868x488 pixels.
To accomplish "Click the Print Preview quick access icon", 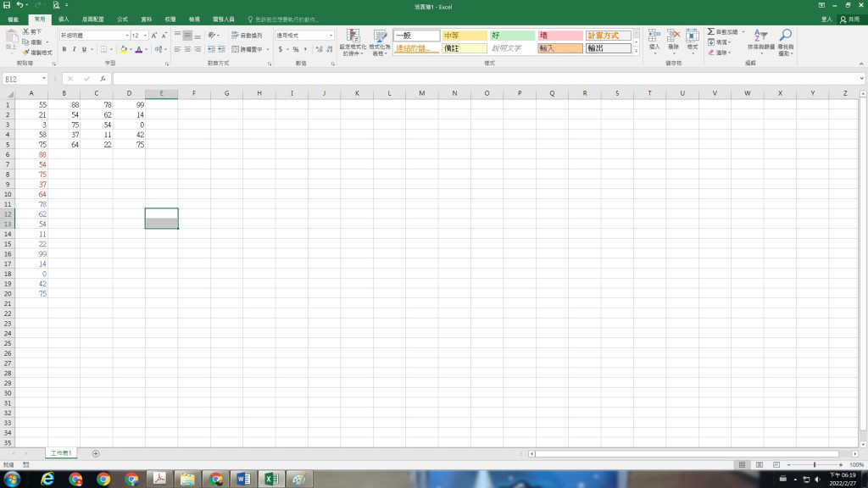I will point(56,5).
